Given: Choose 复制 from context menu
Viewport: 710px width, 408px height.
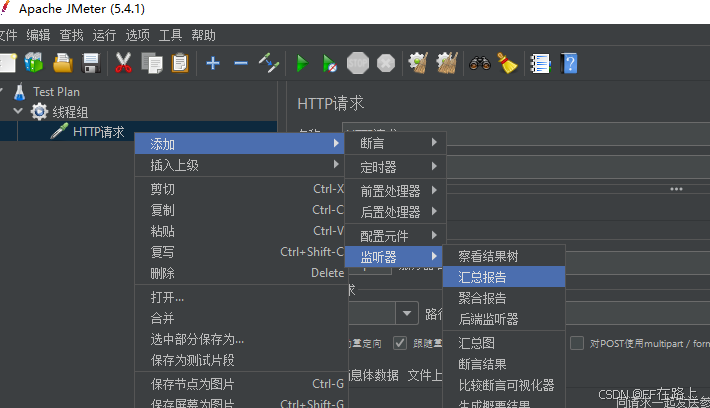Looking at the screenshot, I should tap(240, 210).
